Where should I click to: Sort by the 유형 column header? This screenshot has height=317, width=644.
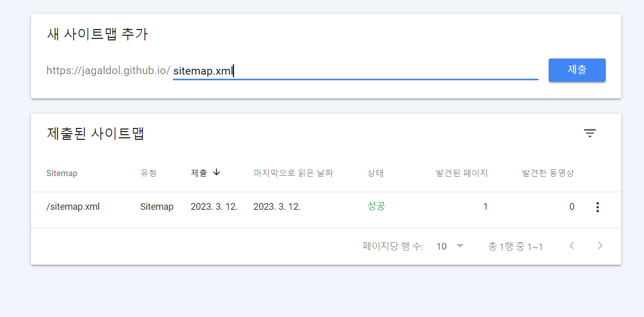148,173
